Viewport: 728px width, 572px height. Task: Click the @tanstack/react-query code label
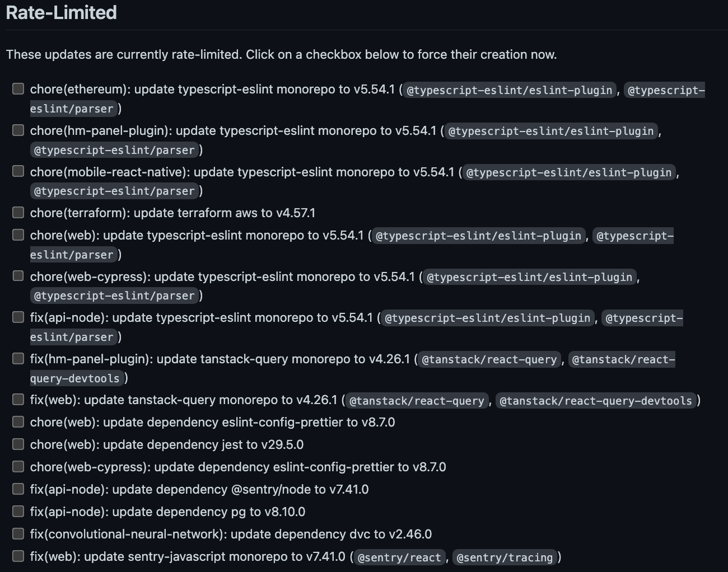click(417, 401)
